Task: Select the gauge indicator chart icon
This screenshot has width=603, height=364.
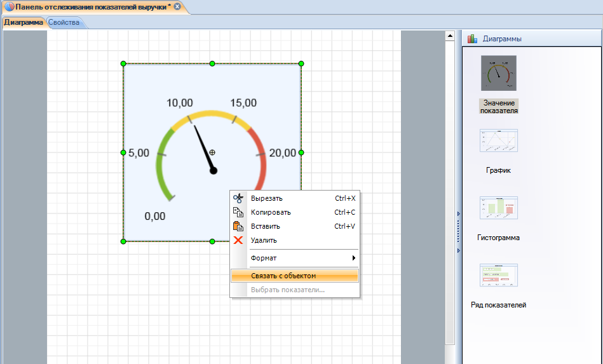Action: pos(499,73)
